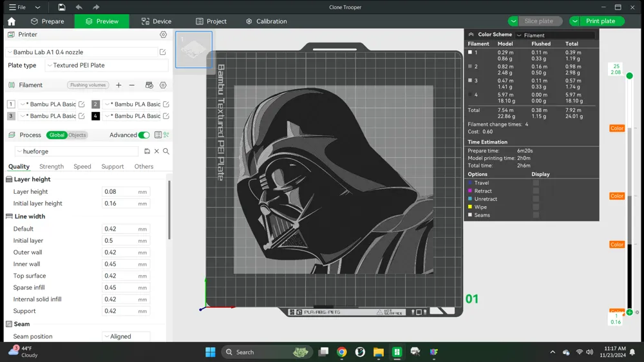The height and width of the screenshot is (362, 644).
Task: Collapse the Color Scheme panel
Action: 471,35
